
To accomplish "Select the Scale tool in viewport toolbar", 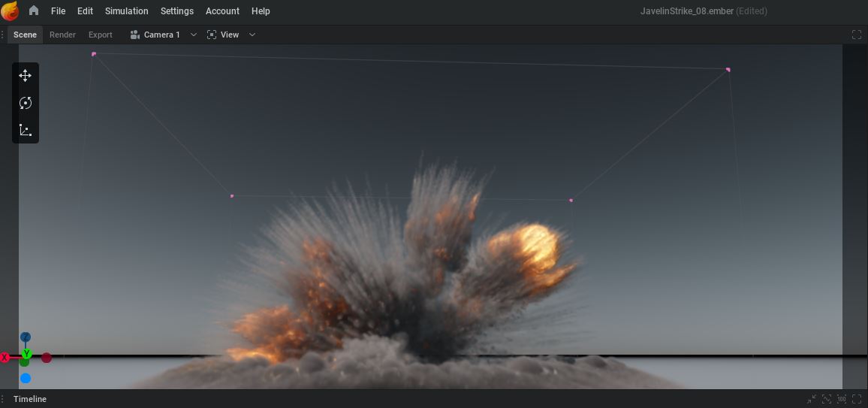I will (25, 130).
